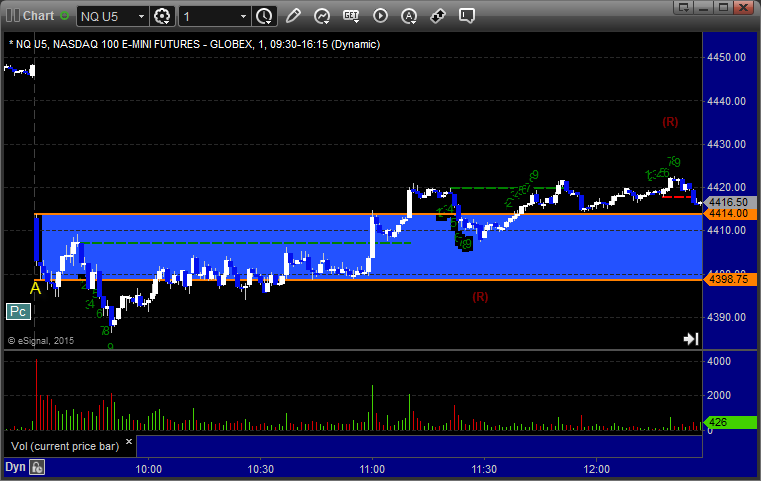Click the Dyn time template label

point(15,467)
